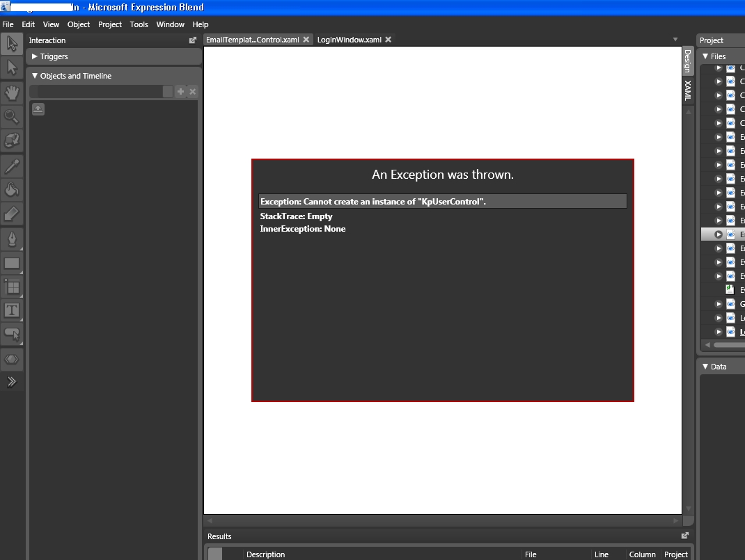
Task: Sort results by Column header
Action: 643,554
